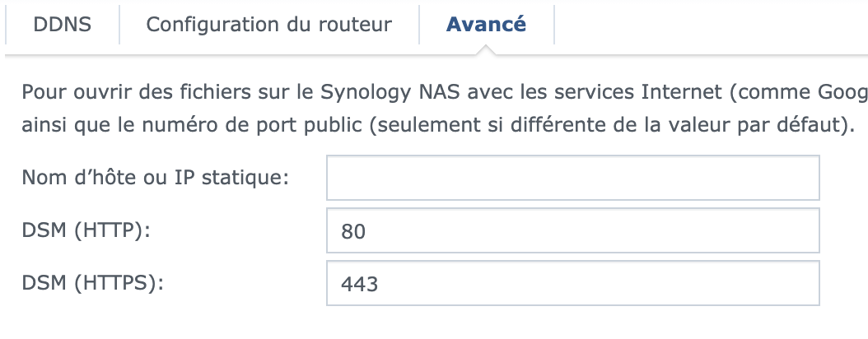This screenshot has height=339, width=868.
Task: Focus the Nom d'hôte ou IP statique field
Action: tap(572, 178)
